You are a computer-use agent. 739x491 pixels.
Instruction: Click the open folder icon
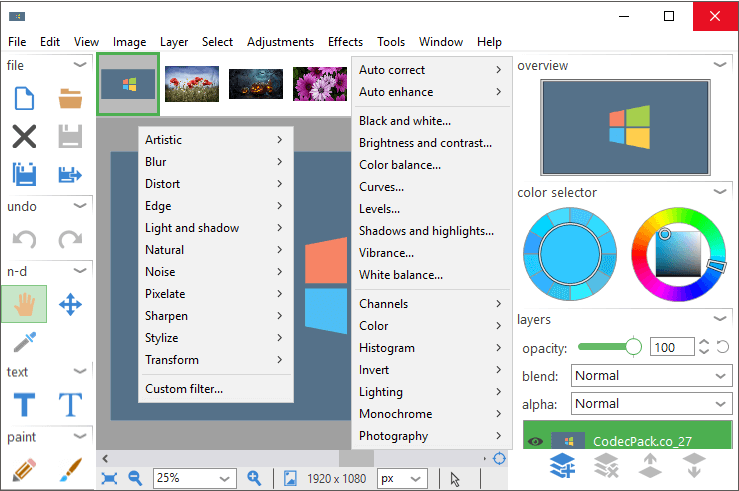coord(70,99)
